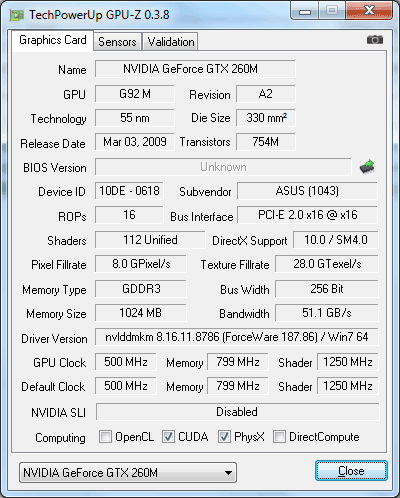Click the GPU Clock row Memory field 799 MHz
This screenshot has height=498, width=400.
[238, 362]
